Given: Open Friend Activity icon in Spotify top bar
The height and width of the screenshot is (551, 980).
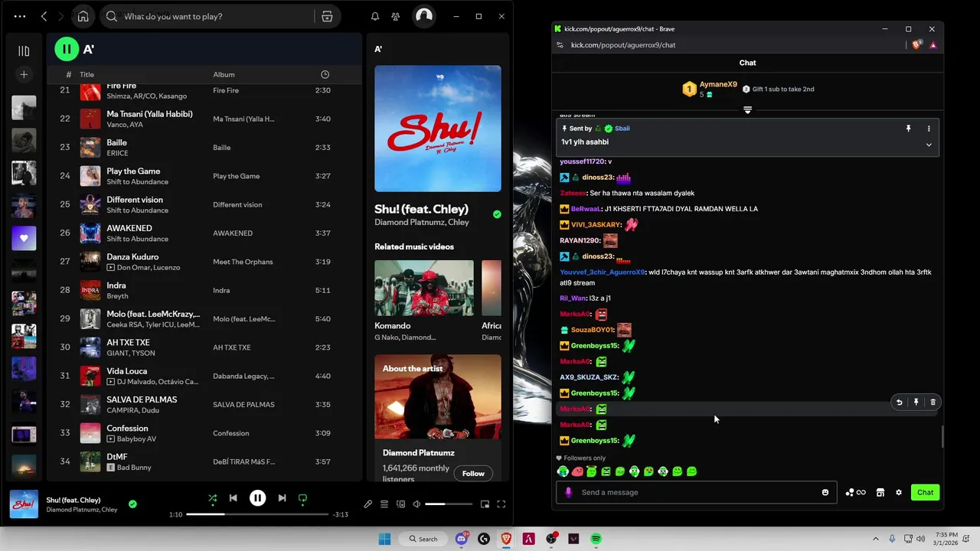Looking at the screenshot, I should (x=395, y=16).
